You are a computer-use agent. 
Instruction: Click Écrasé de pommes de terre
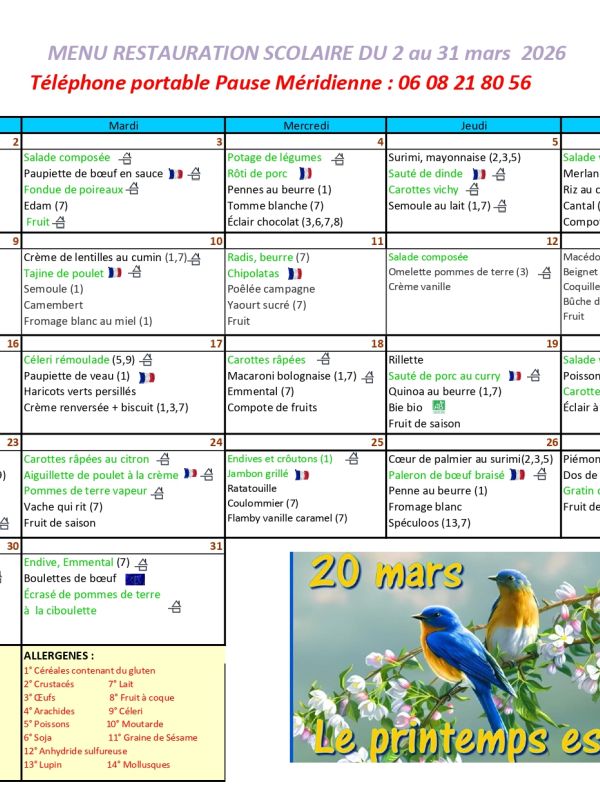point(92,594)
